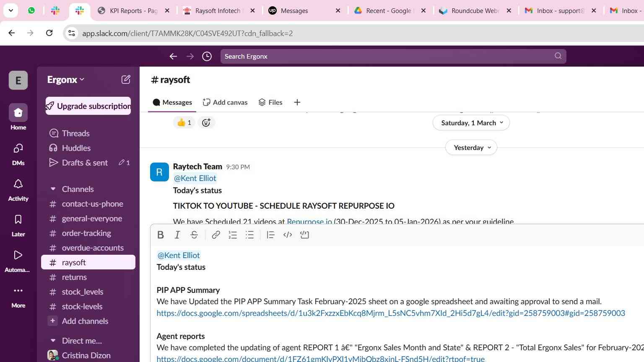Switch to KPI Reports tab
The width and height of the screenshot is (644, 362).
click(133, 10)
